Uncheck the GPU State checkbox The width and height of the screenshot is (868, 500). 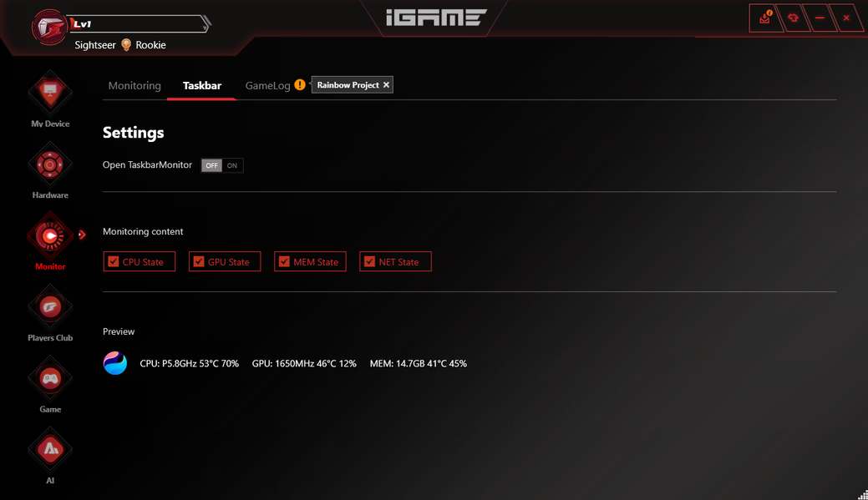(x=199, y=261)
